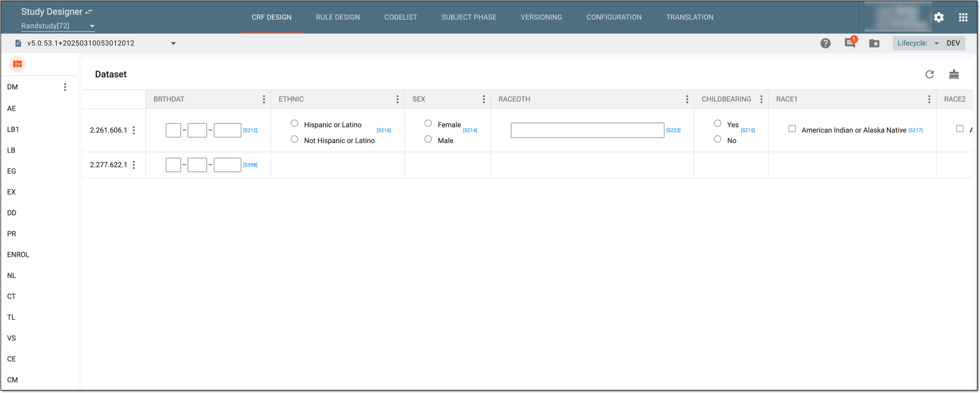
Task: Select Female radio button
Action: pyautogui.click(x=428, y=124)
